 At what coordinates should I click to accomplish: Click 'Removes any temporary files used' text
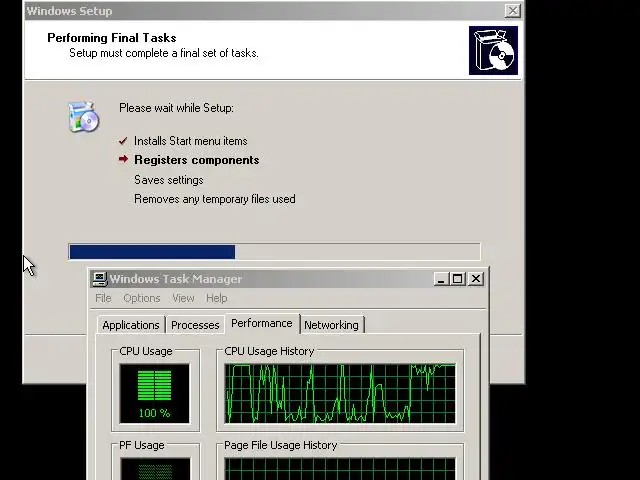[x=215, y=199]
